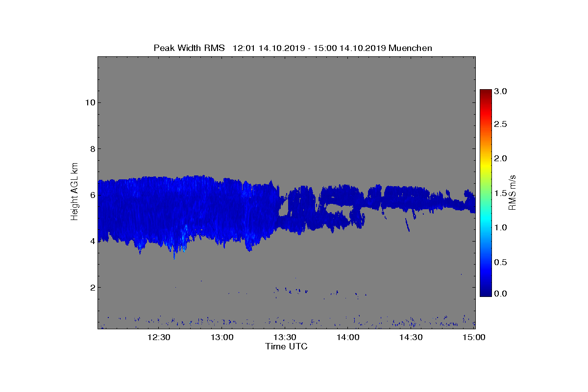Click the colorbar value '1.5'

click(501, 194)
